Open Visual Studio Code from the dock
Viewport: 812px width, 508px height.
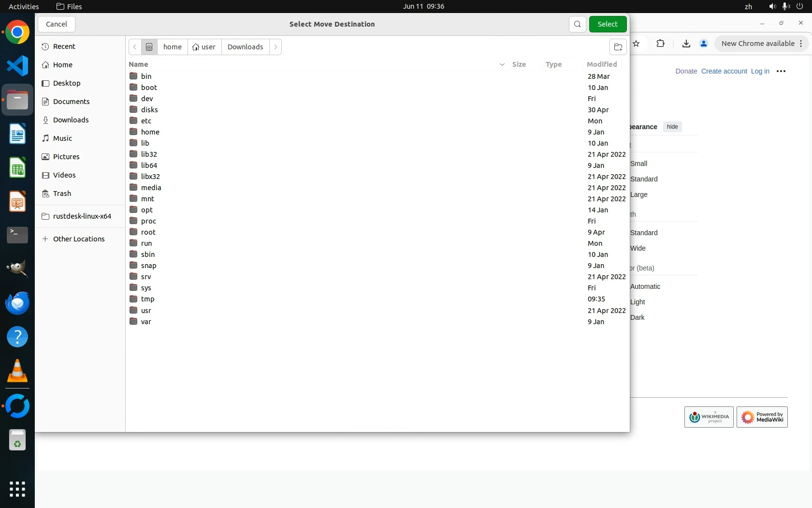tap(17, 66)
